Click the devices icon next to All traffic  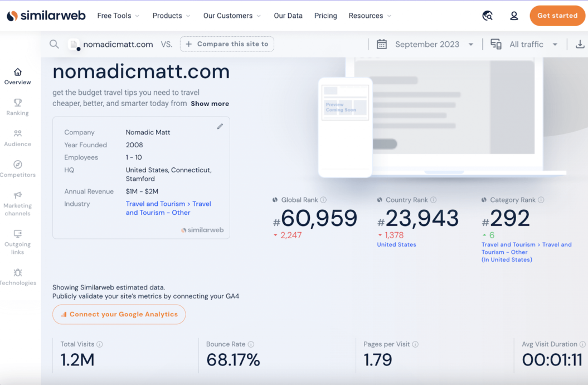pyautogui.click(x=495, y=44)
